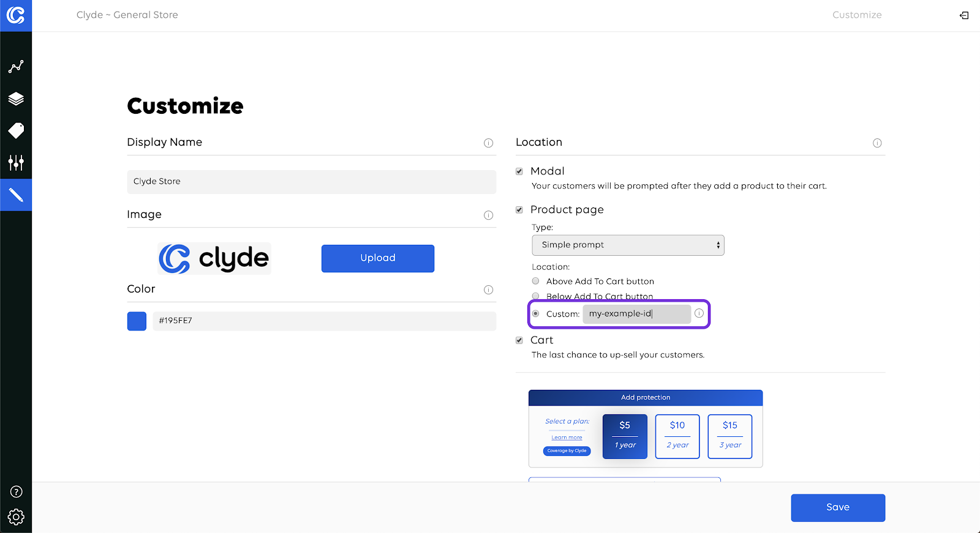Click the Customize tab in header
Viewport: 980px width, 533px height.
857,15
